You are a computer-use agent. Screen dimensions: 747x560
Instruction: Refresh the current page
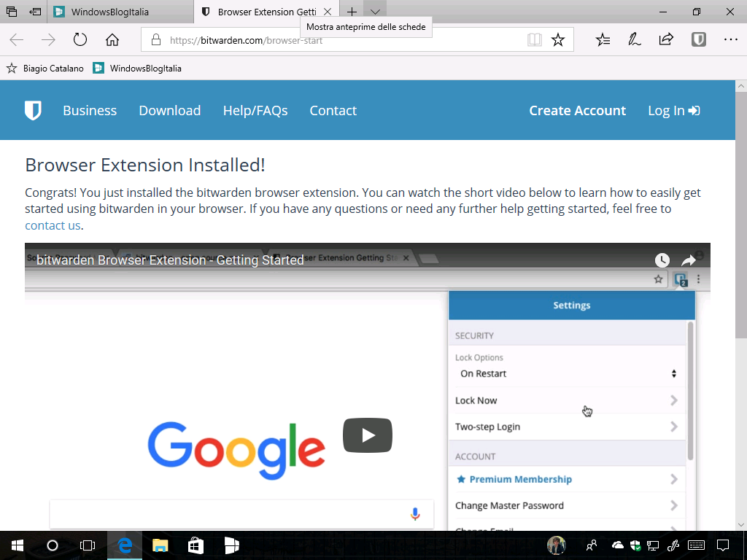(80, 39)
